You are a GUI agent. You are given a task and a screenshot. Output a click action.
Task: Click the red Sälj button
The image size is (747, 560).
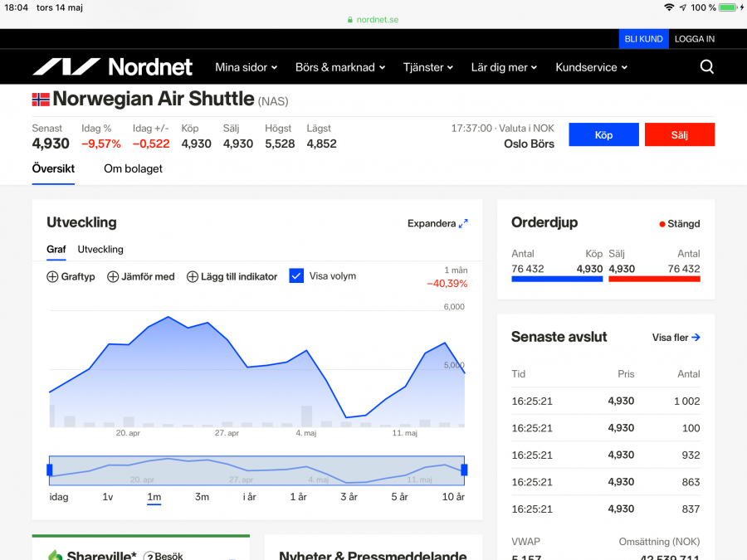(680, 134)
